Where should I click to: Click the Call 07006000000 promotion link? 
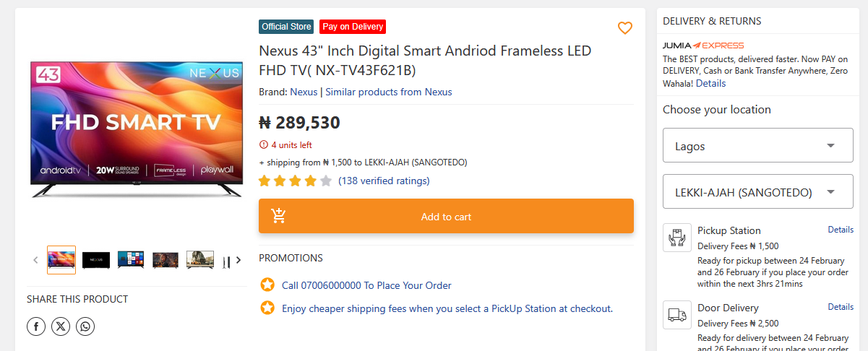pos(366,285)
